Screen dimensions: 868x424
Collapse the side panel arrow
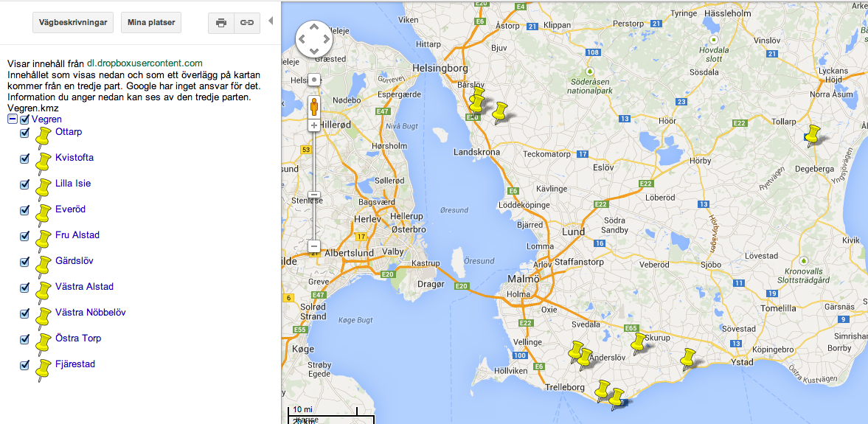271,21
